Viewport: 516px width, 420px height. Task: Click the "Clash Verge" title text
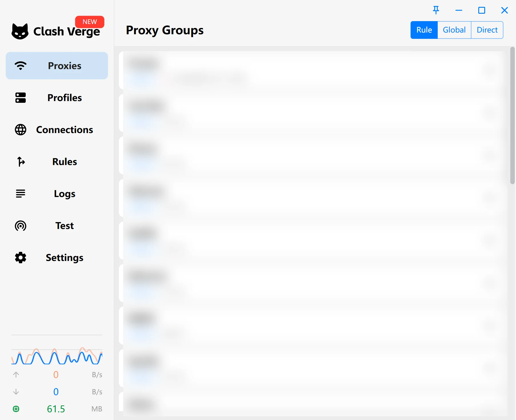click(x=67, y=32)
